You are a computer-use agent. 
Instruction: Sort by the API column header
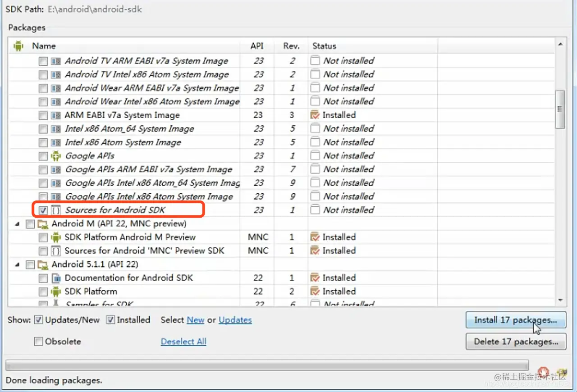(257, 46)
